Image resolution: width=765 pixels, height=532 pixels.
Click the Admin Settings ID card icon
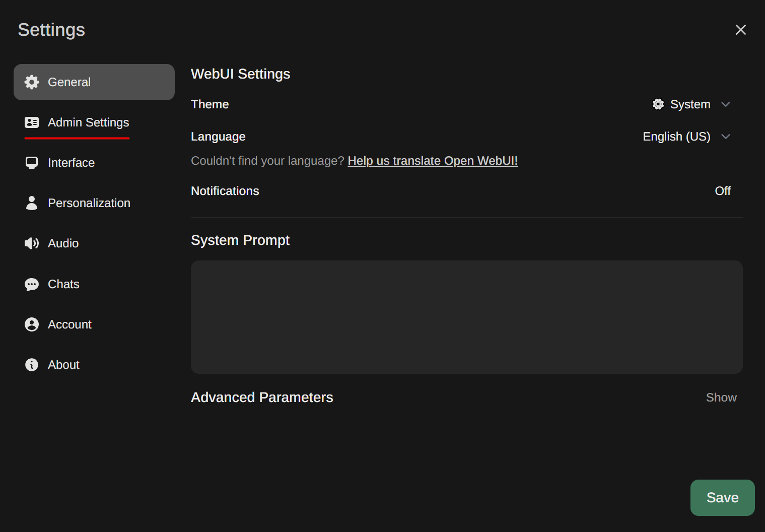point(32,122)
